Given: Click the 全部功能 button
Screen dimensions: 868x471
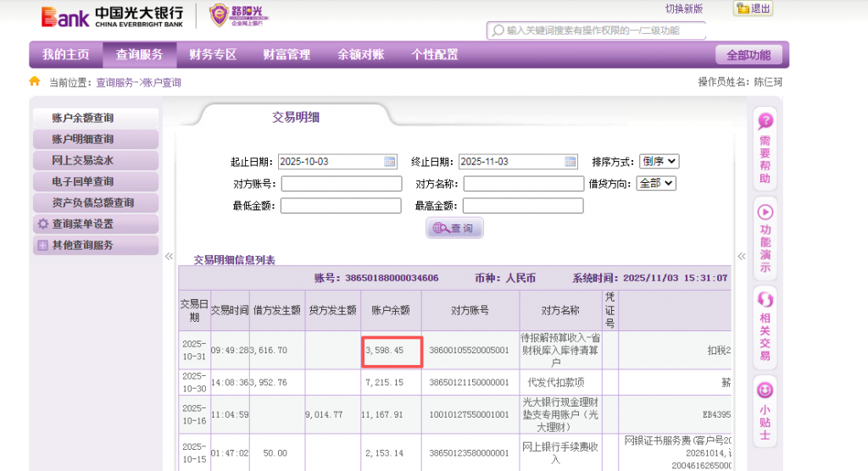Looking at the screenshot, I should click(x=748, y=55).
